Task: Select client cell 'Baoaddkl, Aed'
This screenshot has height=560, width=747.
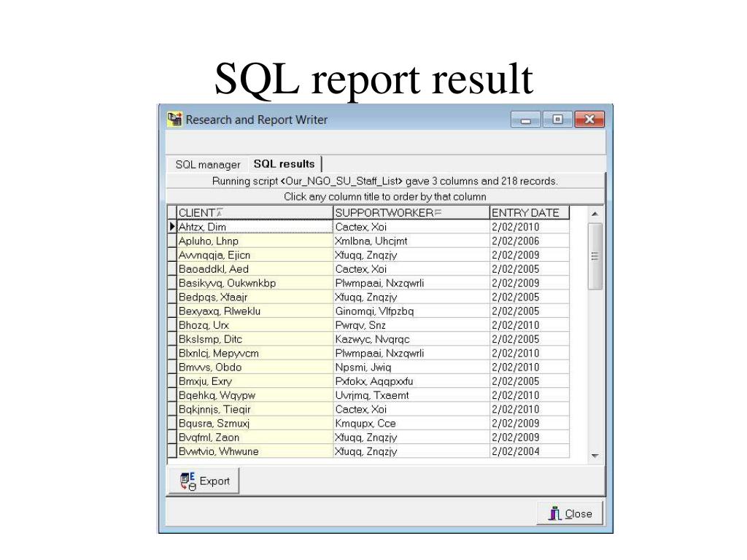Action: [x=255, y=269]
